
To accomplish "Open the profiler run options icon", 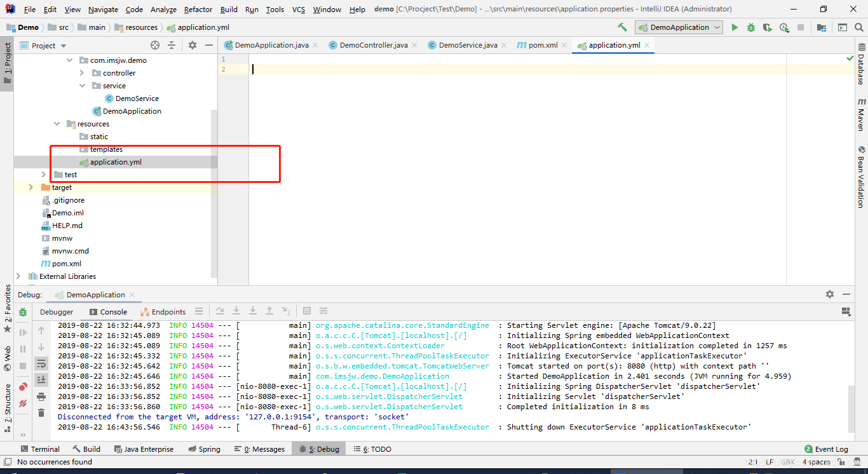I will [x=785, y=27].
